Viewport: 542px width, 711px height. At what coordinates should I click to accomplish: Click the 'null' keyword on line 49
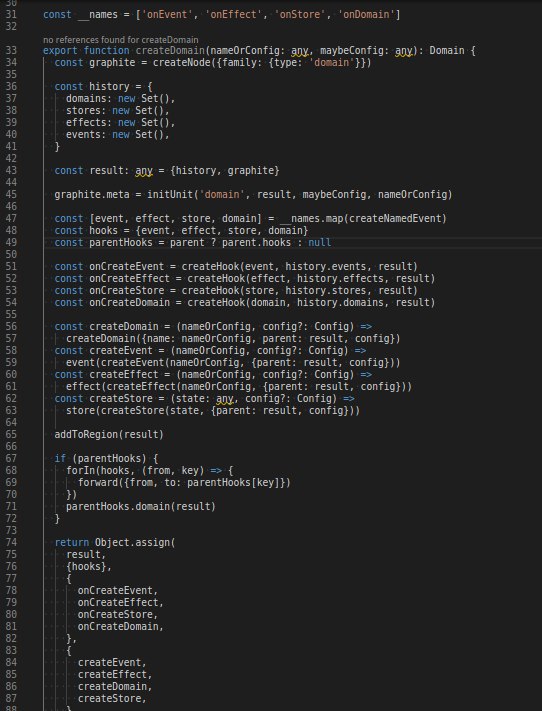coord(320,242)
